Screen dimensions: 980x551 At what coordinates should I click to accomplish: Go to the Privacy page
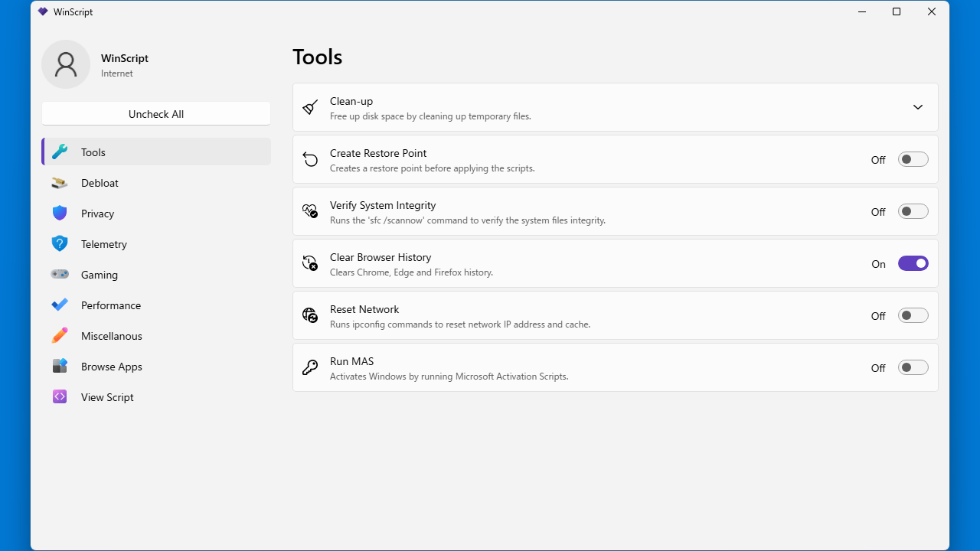pyautogui.click(x=156, y=214)
